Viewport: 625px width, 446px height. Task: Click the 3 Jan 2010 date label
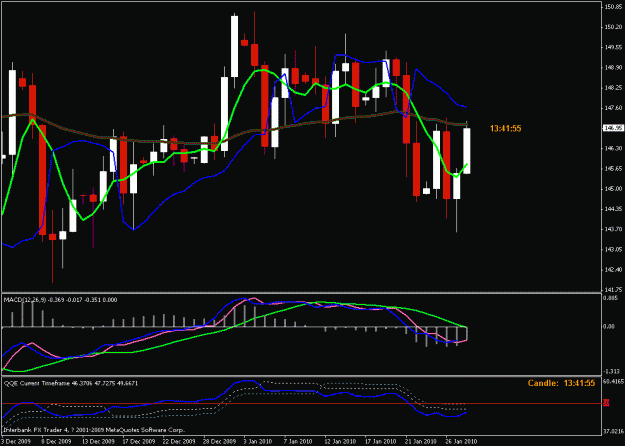[x=258, y=442]
